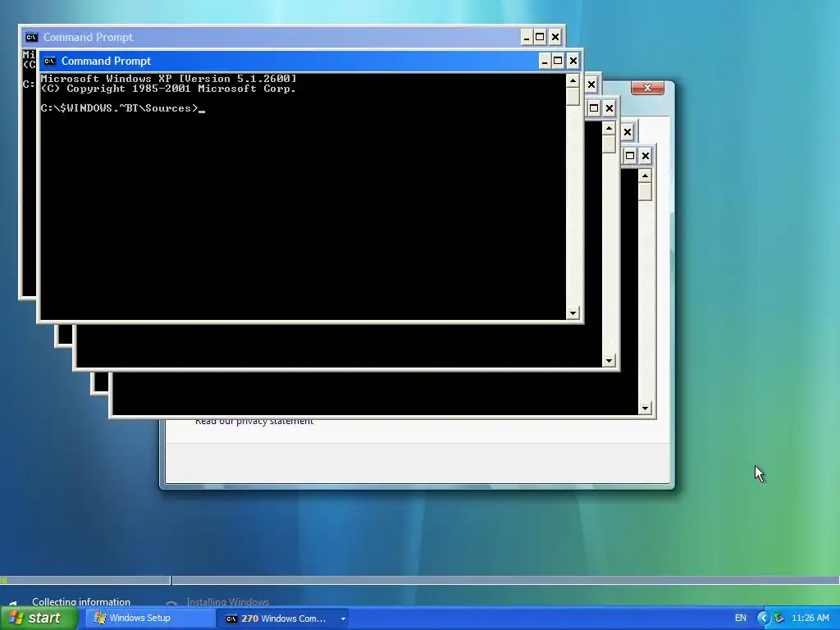
Task: Click the Microsoft Windows XP version line
Action: point(168,79)
